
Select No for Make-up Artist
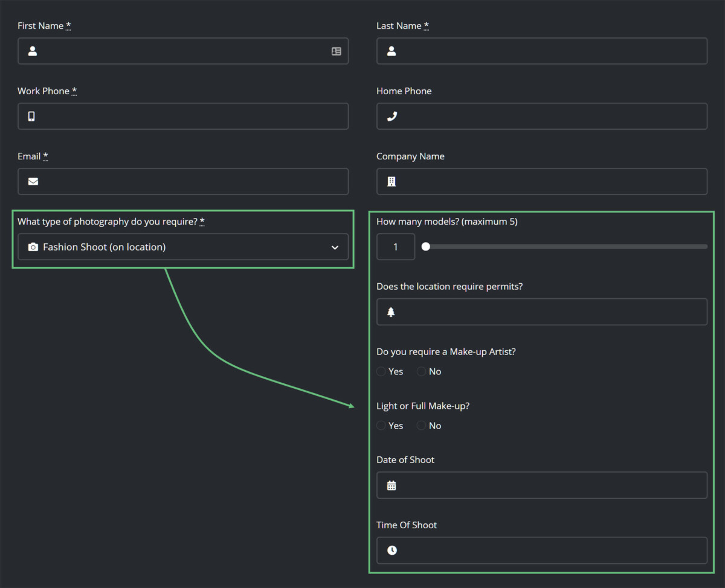(421, 371)
